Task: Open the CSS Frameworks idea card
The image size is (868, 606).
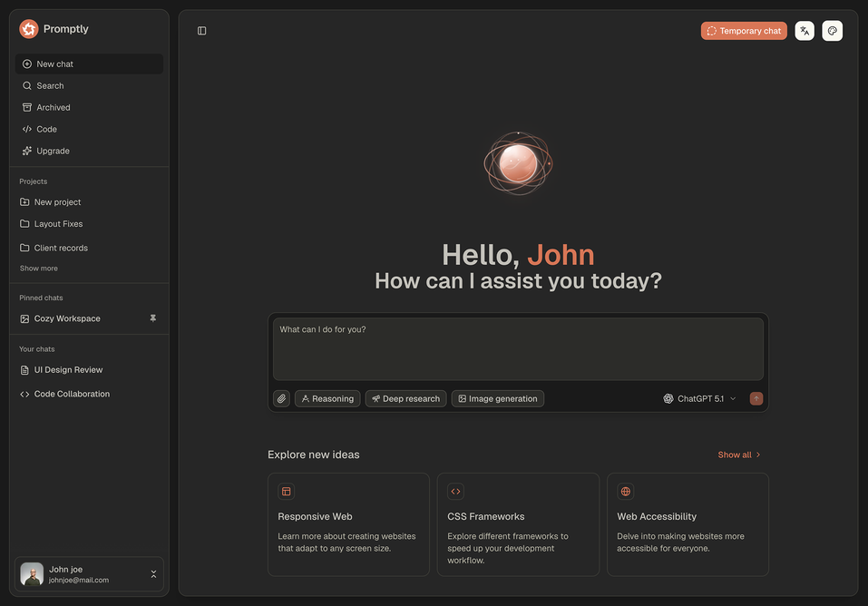Action: (x=518, y=524)
